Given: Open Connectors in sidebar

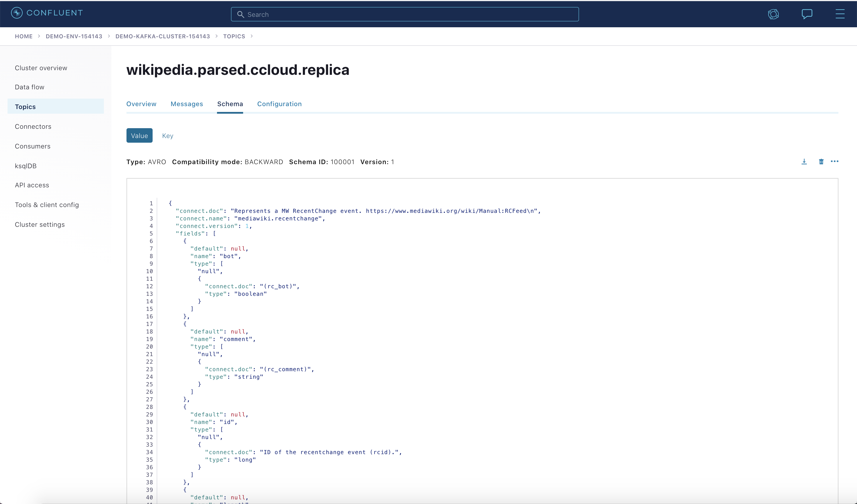Looking at the screenshot, I should tap(33, 126).
